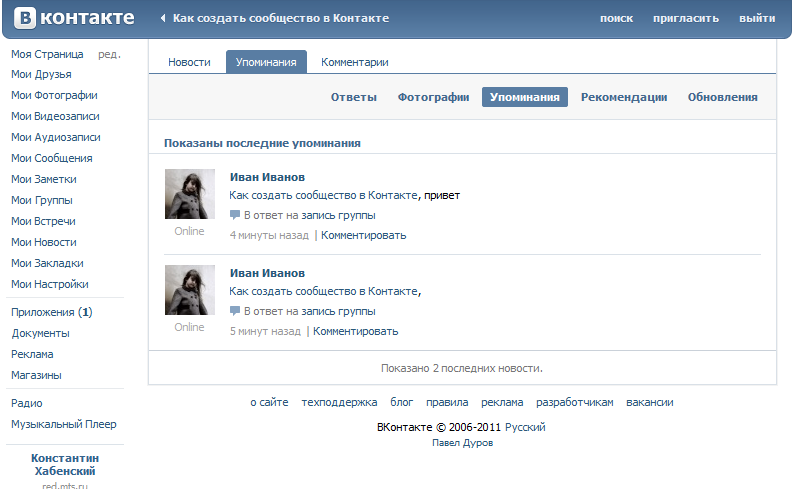Show the Фотографии filter
Viewport: 799px width, 489px height.
(433, 97)
